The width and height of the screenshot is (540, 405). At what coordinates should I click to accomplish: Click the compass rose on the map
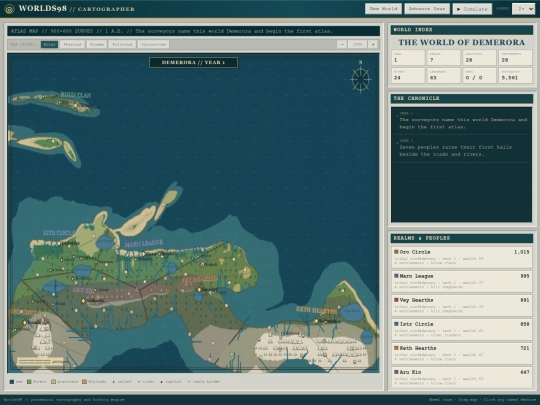(x=361, y=80)
